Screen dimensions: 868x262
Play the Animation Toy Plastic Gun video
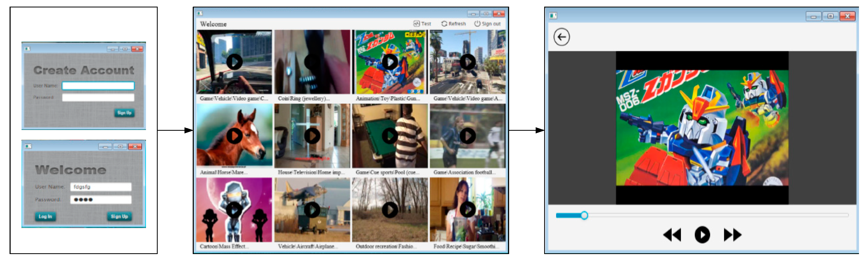coord(390,62)
